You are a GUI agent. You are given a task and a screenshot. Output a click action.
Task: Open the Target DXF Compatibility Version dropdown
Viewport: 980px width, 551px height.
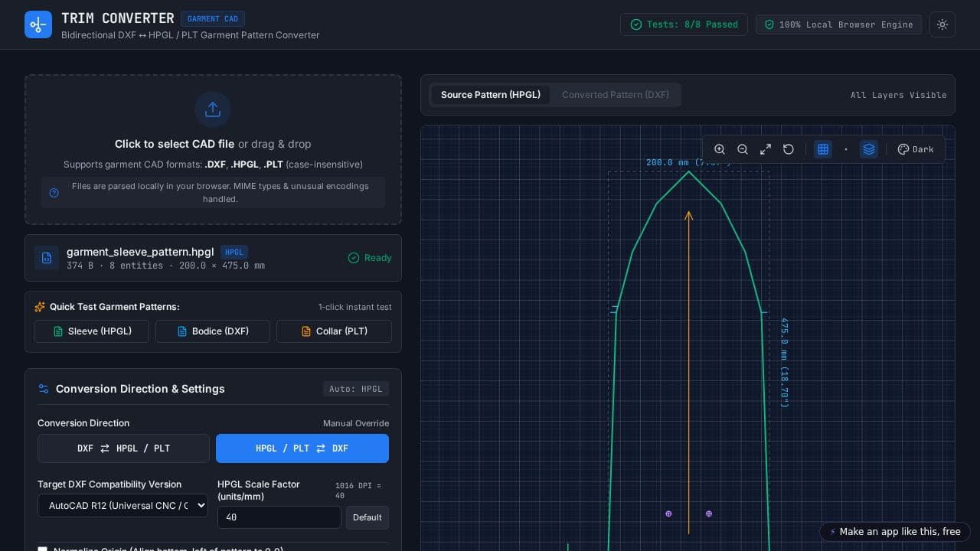(x=122, y=505)
